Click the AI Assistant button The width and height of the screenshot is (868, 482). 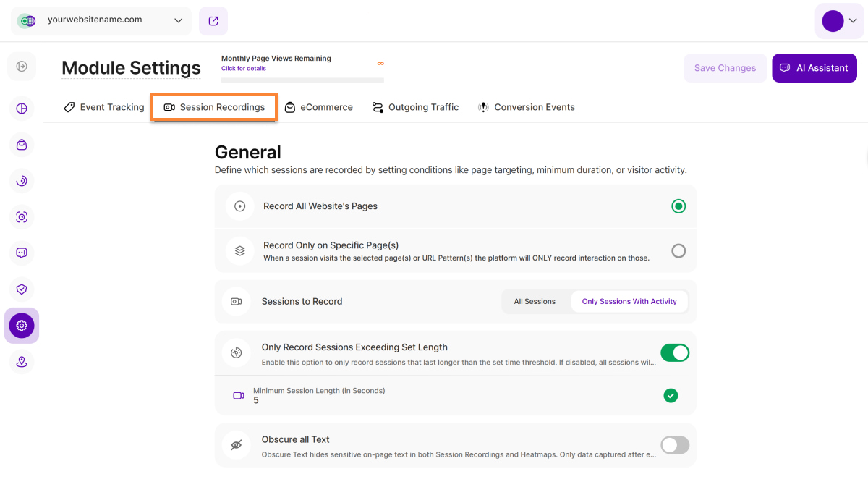tap(814, 68)
